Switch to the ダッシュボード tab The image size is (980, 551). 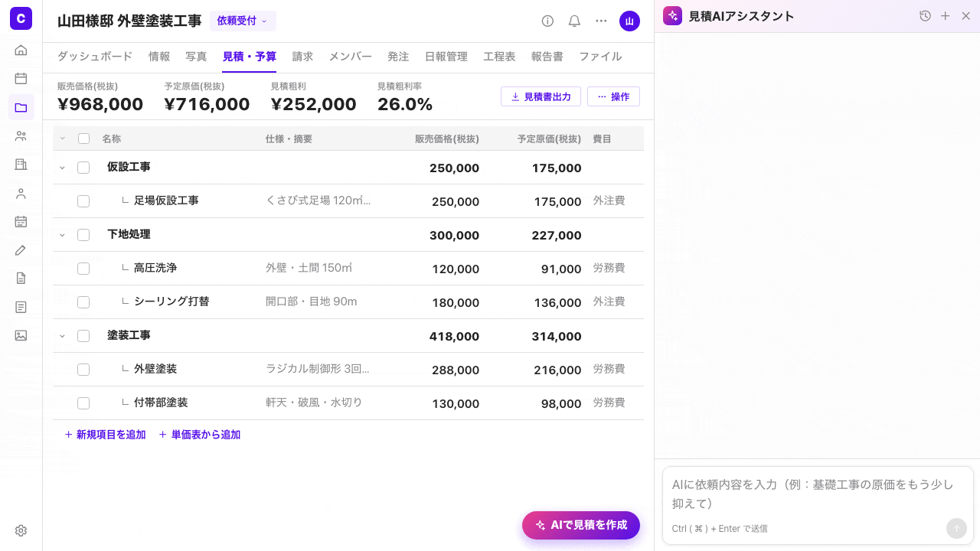[x=95, y=57]
